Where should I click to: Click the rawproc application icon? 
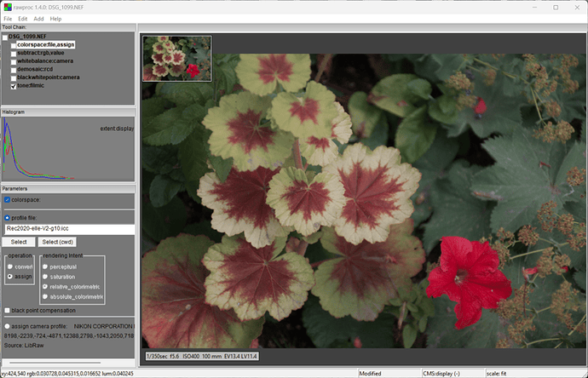coord(8,7)
